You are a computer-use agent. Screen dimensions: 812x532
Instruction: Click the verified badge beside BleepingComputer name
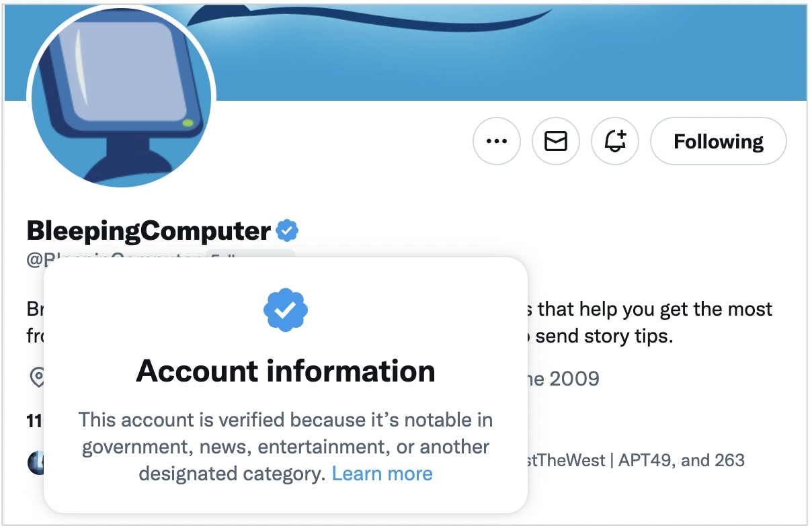pyautogui.click(x=287, y=231)
